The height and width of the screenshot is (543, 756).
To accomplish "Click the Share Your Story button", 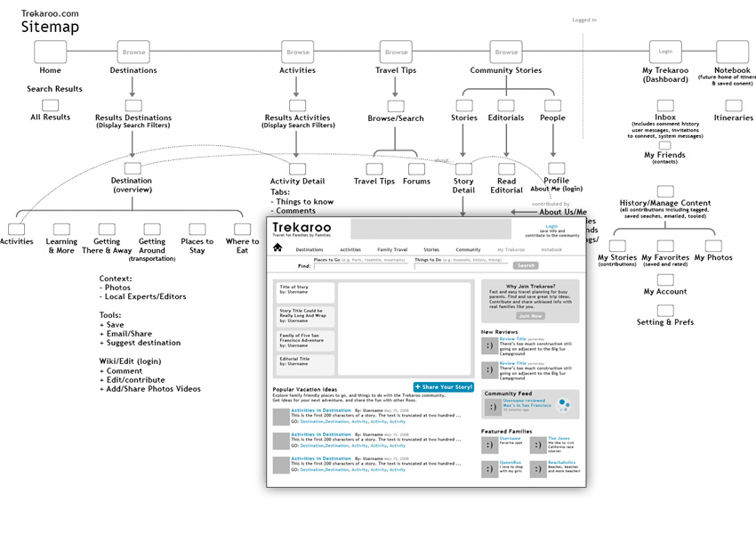I will 444,387.
